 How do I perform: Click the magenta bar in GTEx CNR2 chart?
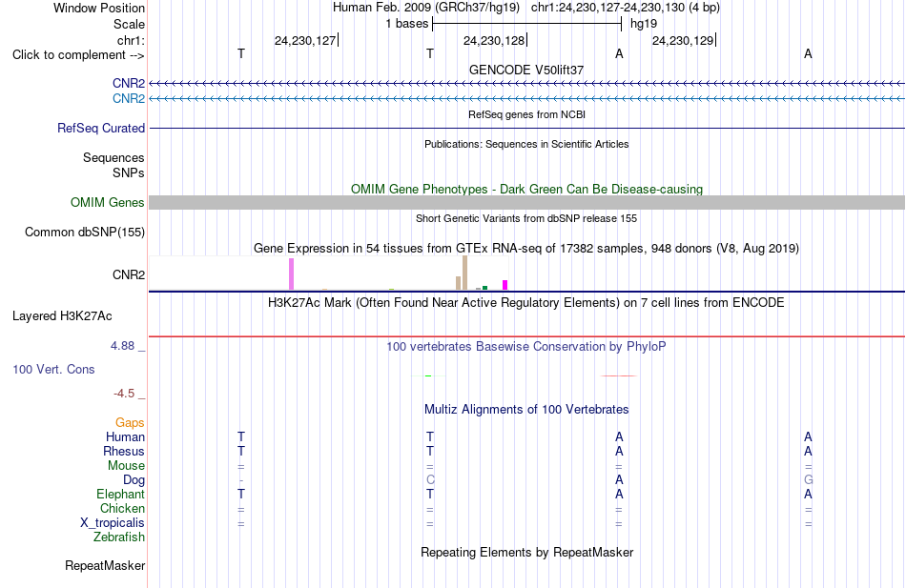pos(505,285)
